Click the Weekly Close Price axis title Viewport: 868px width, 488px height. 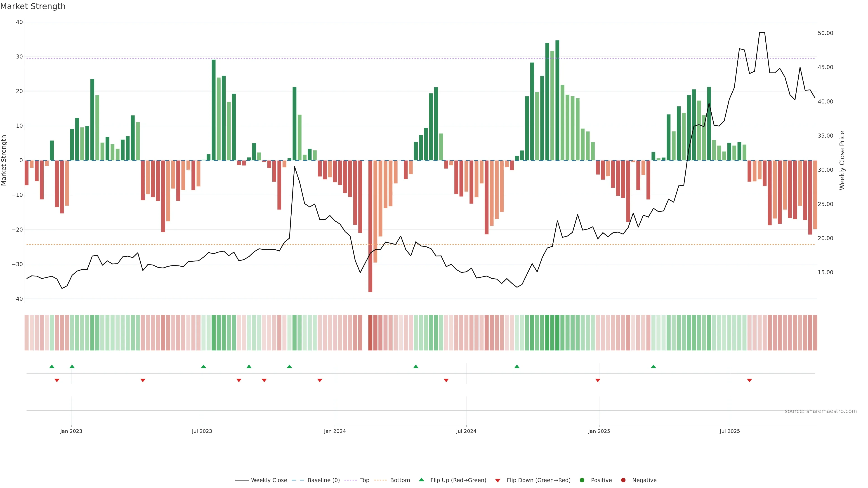click(x=842, y=160)
